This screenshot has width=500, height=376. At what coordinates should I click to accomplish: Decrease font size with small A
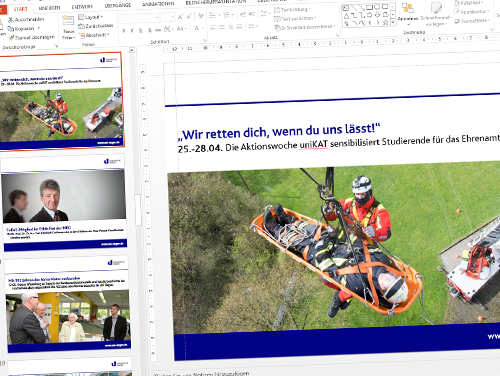pos(189,16)
